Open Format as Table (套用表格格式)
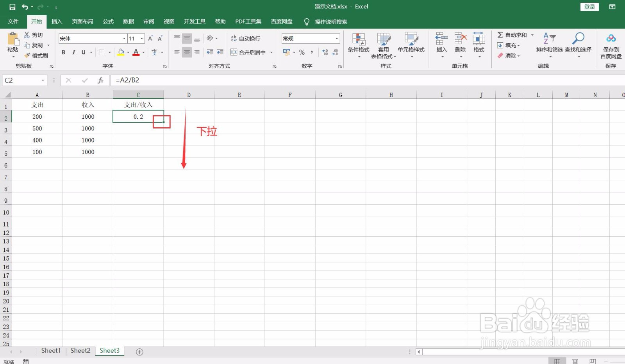 point(384,45)
